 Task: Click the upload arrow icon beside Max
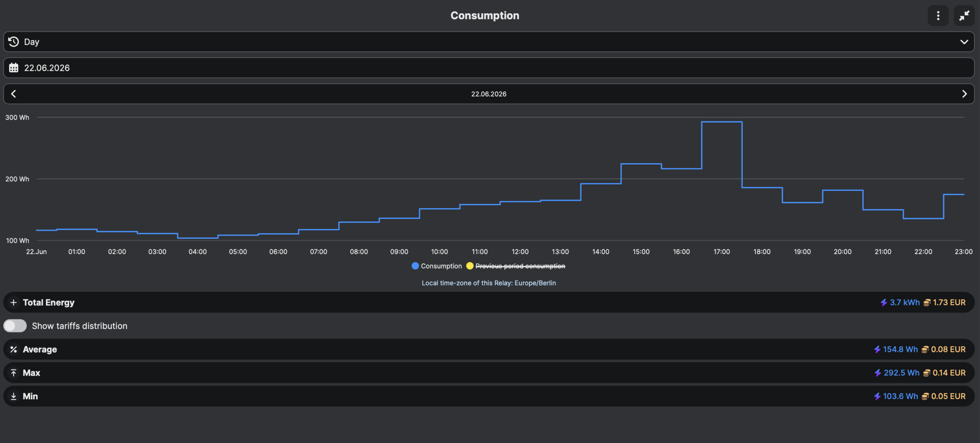[x=13, y=373]
